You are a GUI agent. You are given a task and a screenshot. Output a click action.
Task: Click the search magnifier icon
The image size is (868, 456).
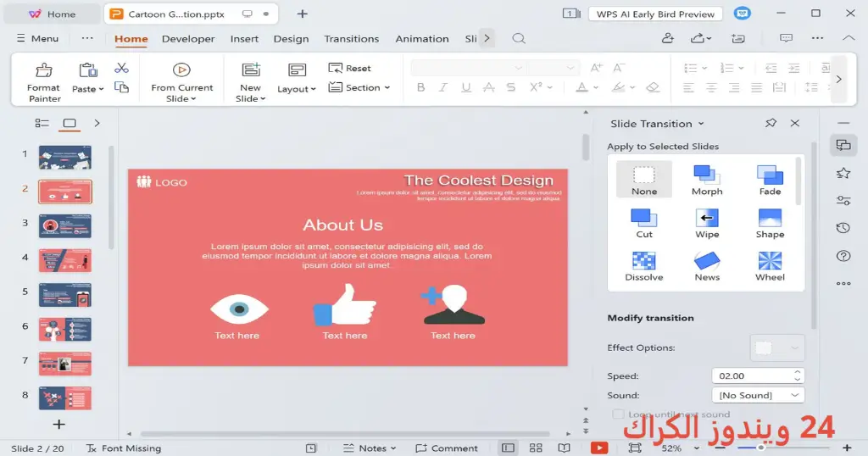pyautogui.click(x=519, y=38)
